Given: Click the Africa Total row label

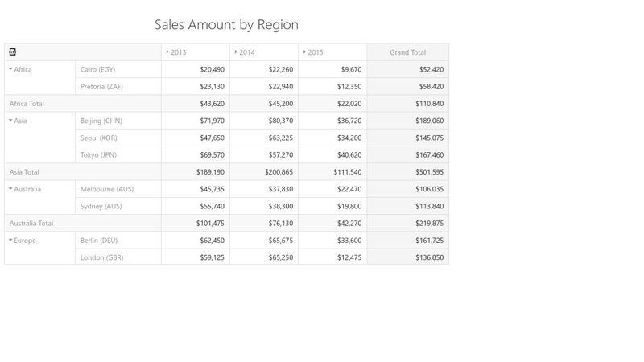Looking at the screenshot, I should tap(27, 104).
